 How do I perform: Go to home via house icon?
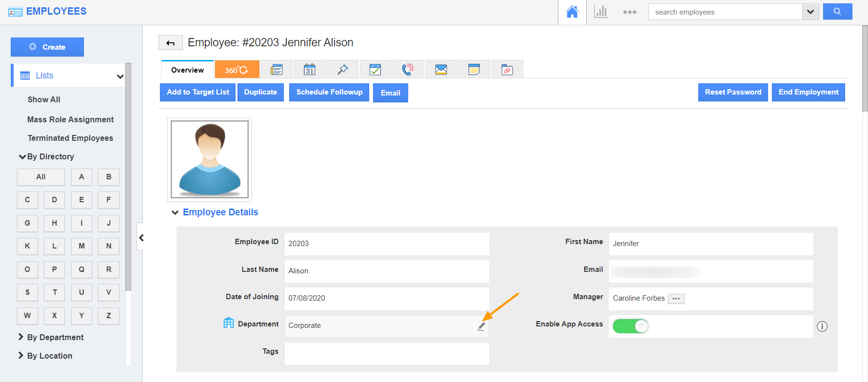tap(572, 12)
